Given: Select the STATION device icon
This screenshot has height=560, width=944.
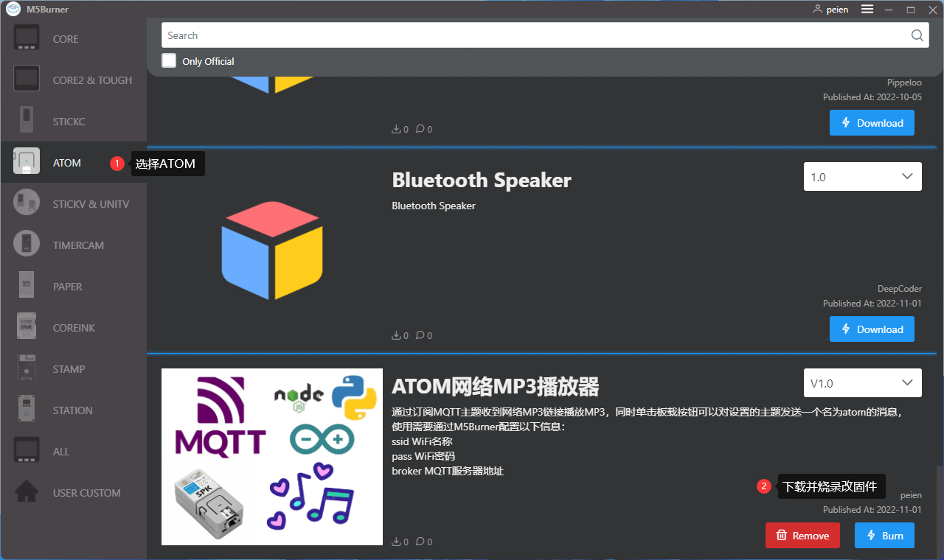Looking at the screenshot, I should pyautogui.click(x=27, y=410).
